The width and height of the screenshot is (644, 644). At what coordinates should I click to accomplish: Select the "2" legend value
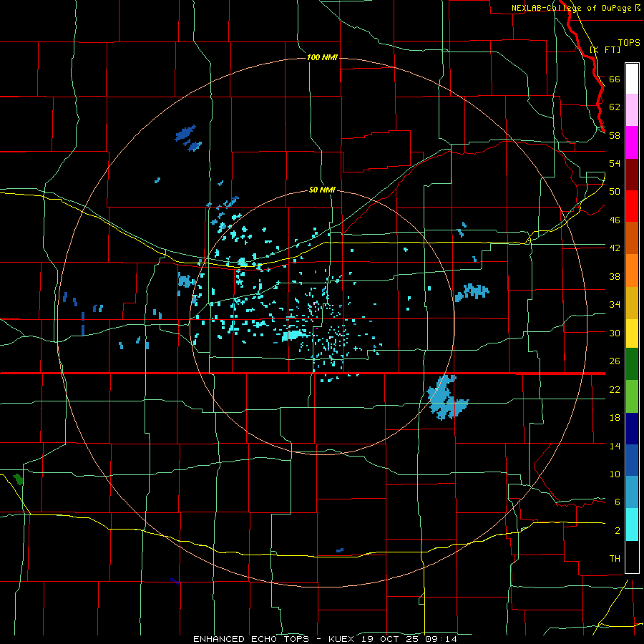point(618,531)
